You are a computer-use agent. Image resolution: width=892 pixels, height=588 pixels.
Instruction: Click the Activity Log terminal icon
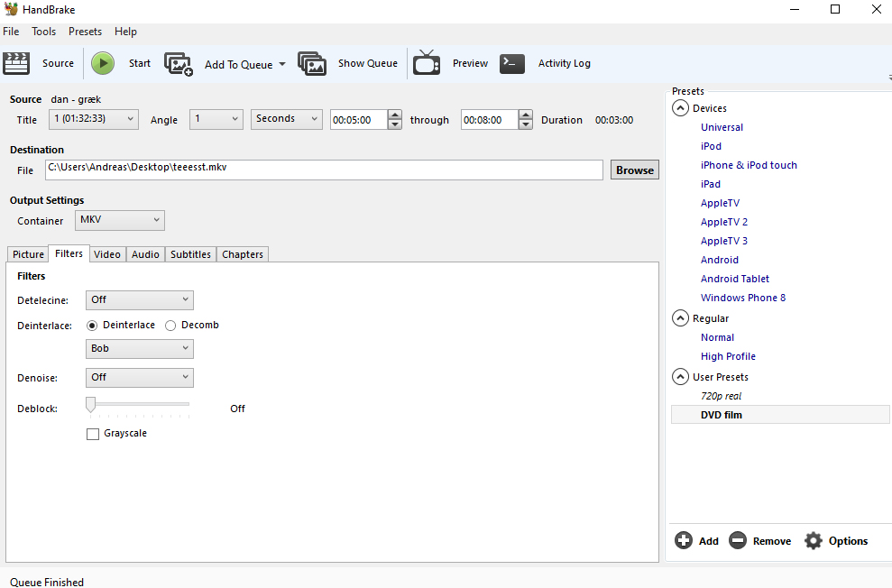512,63
